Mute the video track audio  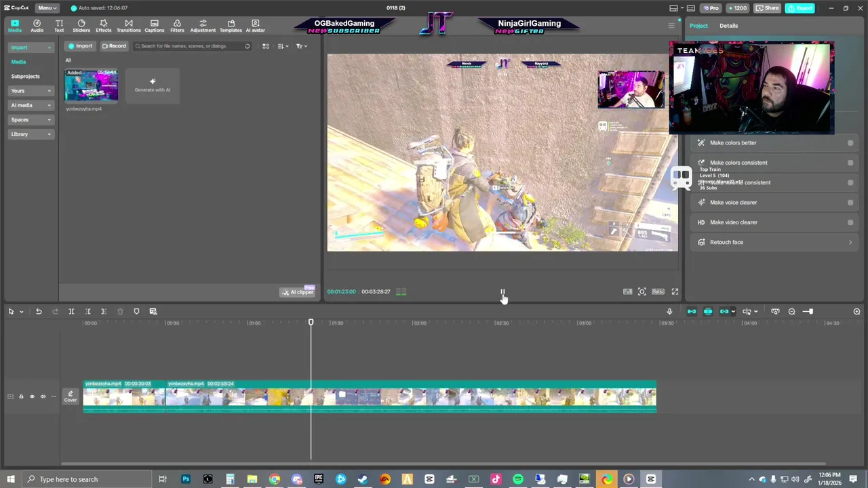[43, 396]
